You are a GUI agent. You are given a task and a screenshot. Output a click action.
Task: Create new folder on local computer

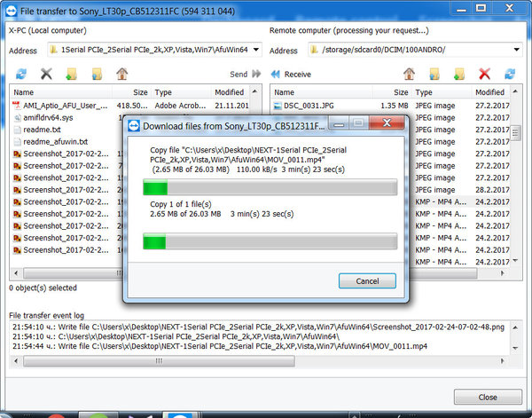pyautogui.click(x=71, y=74)
